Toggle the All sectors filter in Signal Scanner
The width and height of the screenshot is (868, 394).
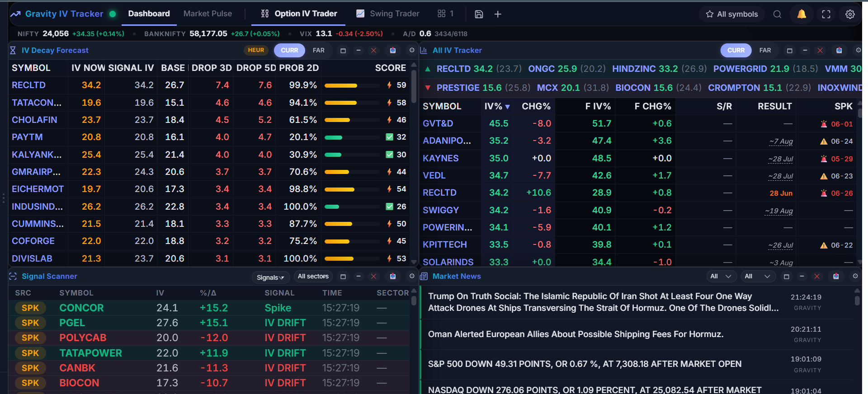click(313, 276)
